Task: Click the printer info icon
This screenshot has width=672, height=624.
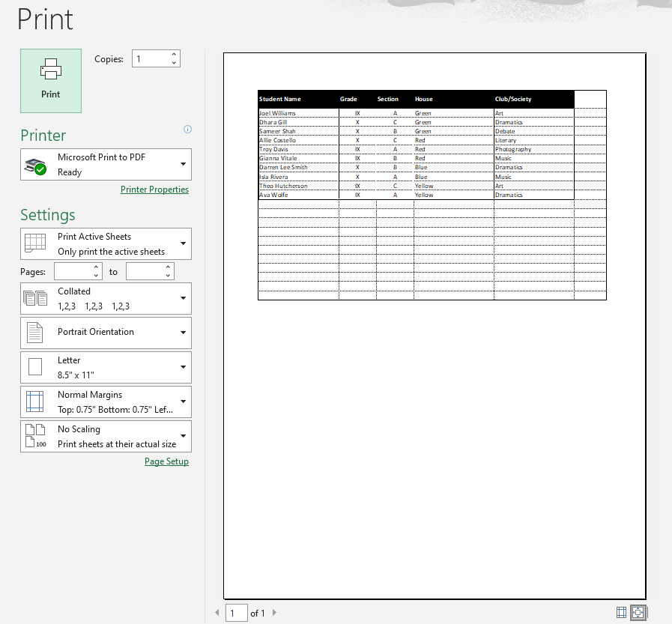Action: pos(187,130)
